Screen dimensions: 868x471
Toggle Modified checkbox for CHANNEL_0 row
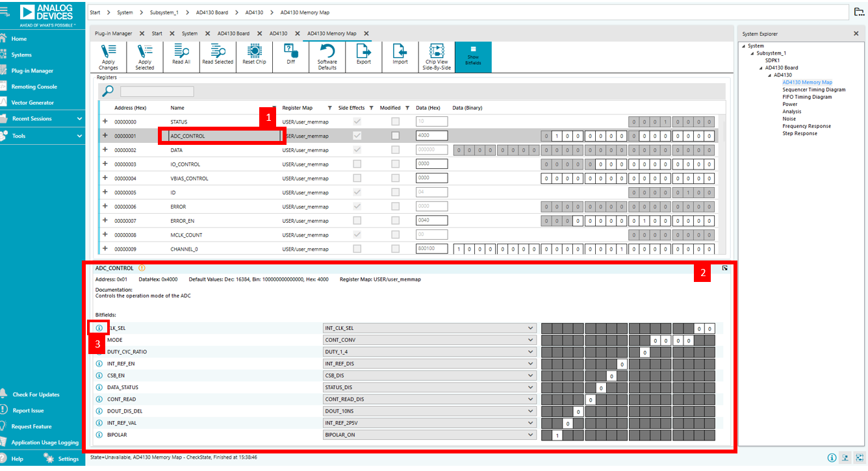click(395, 249)
